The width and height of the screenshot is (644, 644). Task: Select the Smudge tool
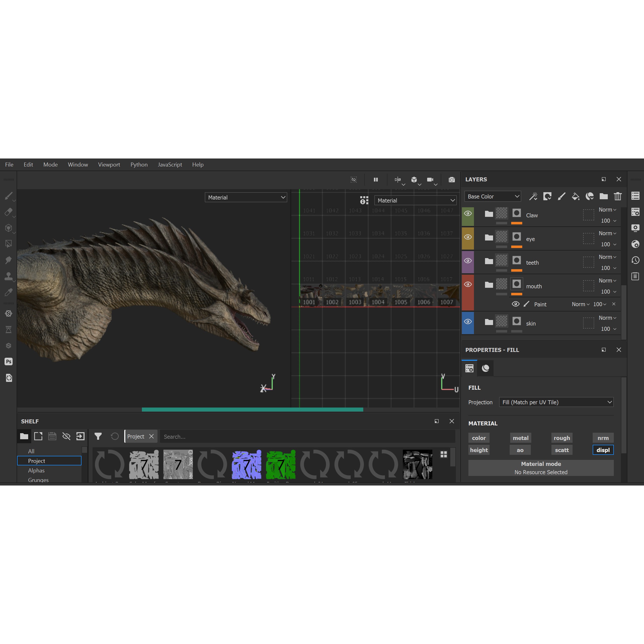click(x=9, y=260)
